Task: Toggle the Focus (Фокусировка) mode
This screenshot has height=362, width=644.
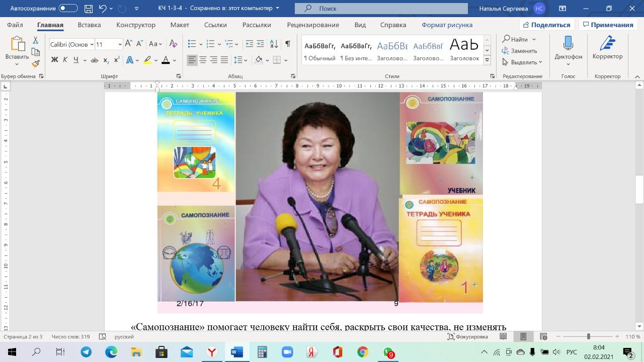Action: coord(467,336)
